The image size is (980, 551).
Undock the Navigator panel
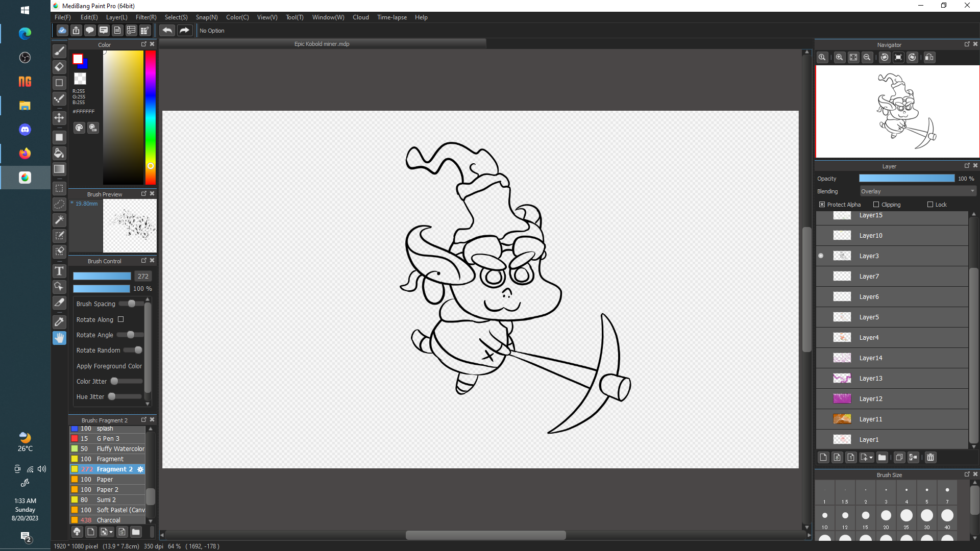pos(967,44)
